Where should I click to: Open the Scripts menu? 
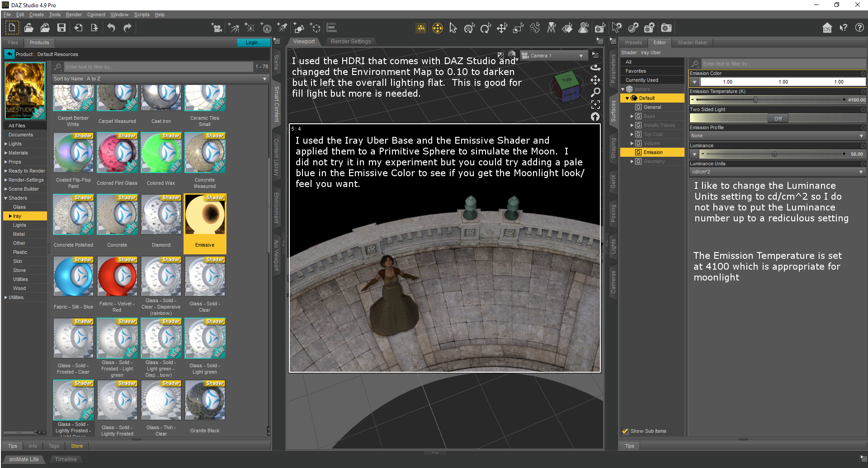pos(142,14)
